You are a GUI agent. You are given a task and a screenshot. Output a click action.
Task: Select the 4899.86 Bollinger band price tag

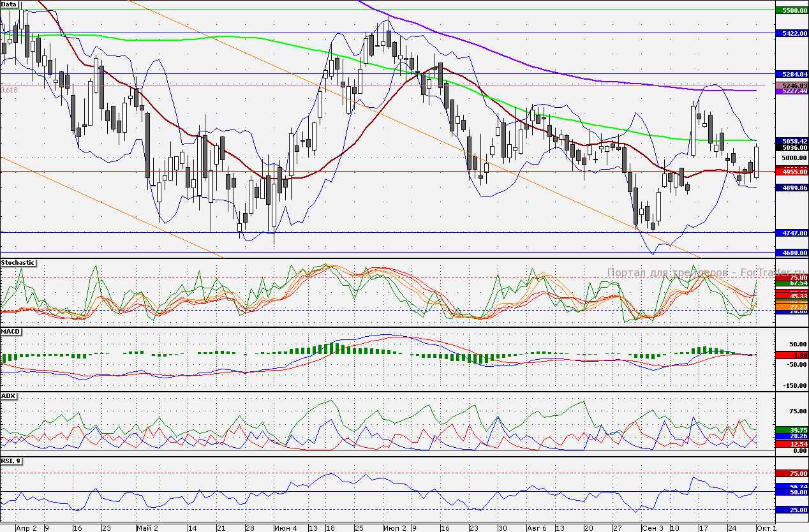click(x=791, y=188)
